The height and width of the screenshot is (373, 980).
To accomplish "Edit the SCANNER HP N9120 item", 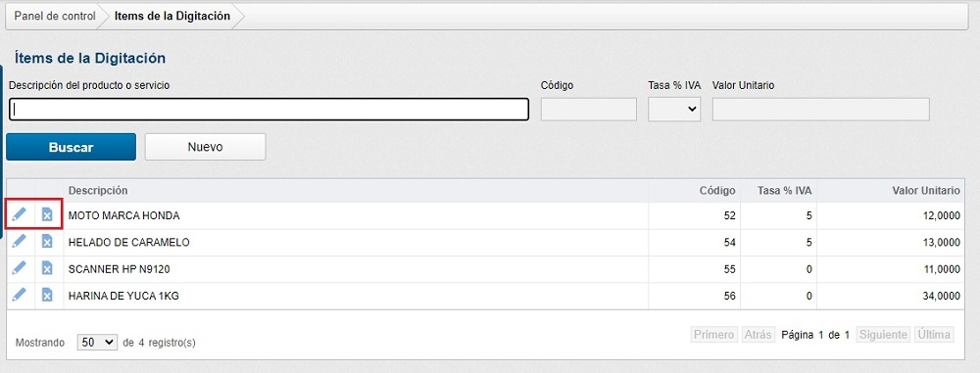I will tap(20, 268).
